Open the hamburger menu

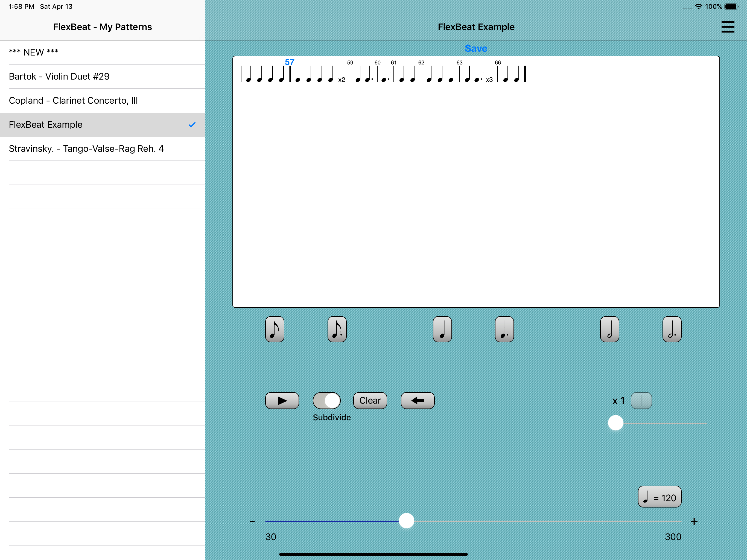point(728,27)
